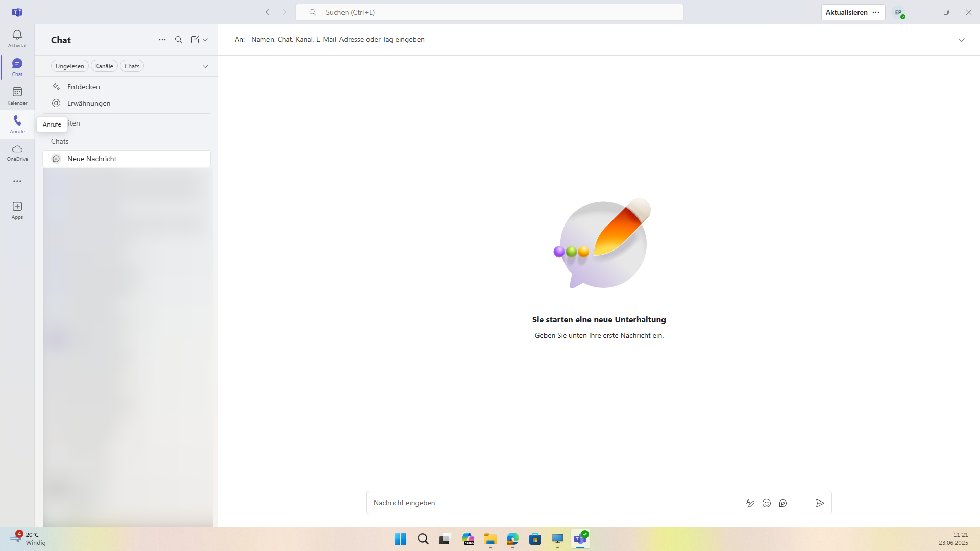980x551 pixels.
Task: Open Anrufe phone icon
Action: pos(17,124)
